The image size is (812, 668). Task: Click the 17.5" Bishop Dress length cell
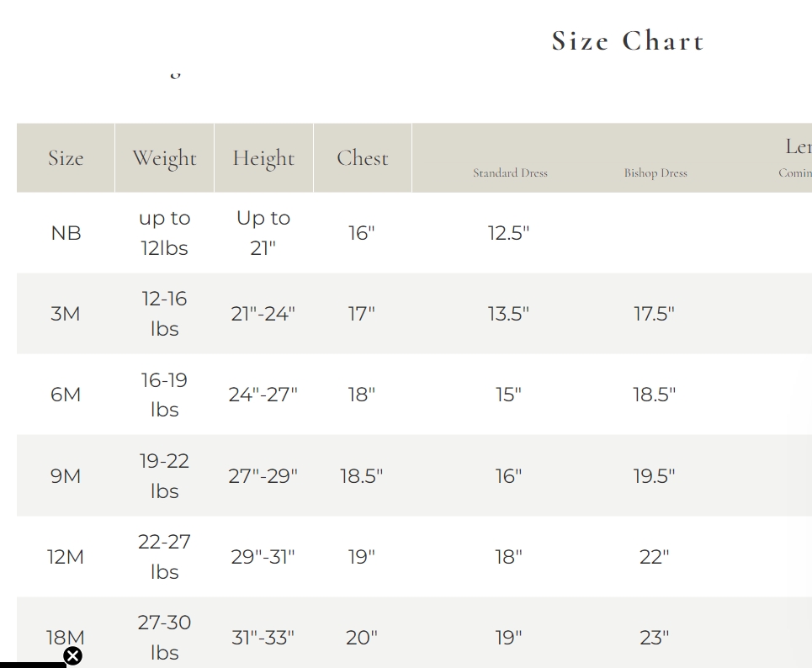click(654, 314)
